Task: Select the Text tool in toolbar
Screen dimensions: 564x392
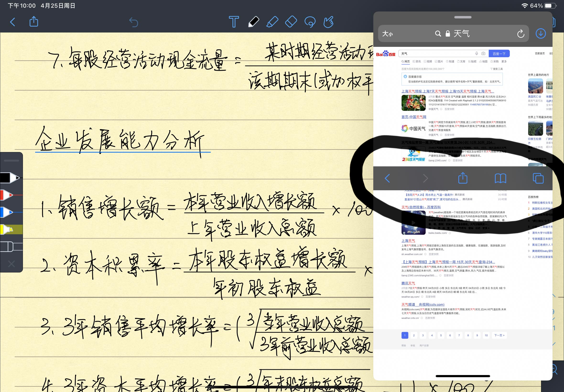Action: click(233, 22)
